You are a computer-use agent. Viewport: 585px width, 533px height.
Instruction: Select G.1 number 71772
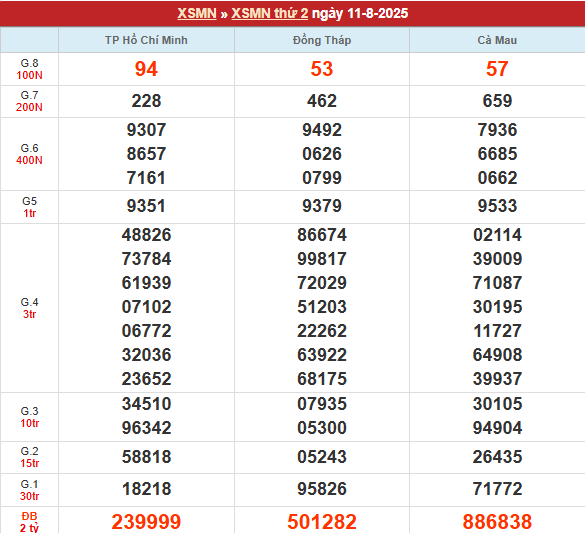coord(497,489)
